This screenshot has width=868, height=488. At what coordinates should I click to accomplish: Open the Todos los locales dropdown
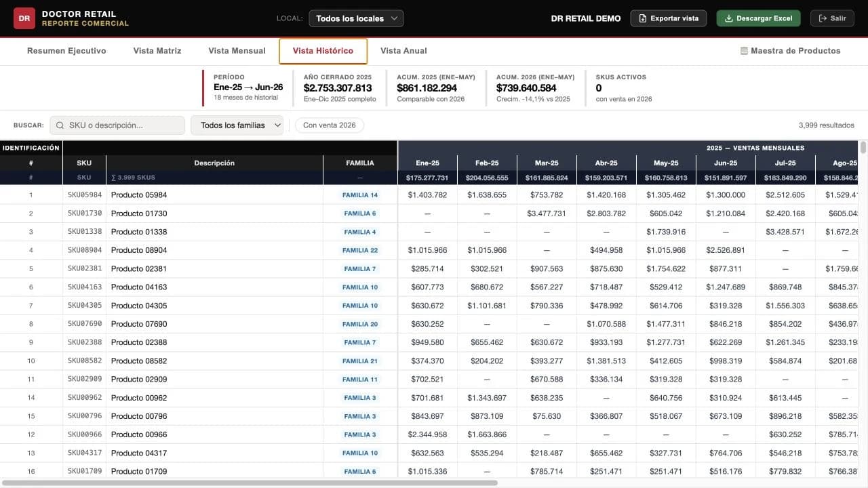(x=356, y=18)
